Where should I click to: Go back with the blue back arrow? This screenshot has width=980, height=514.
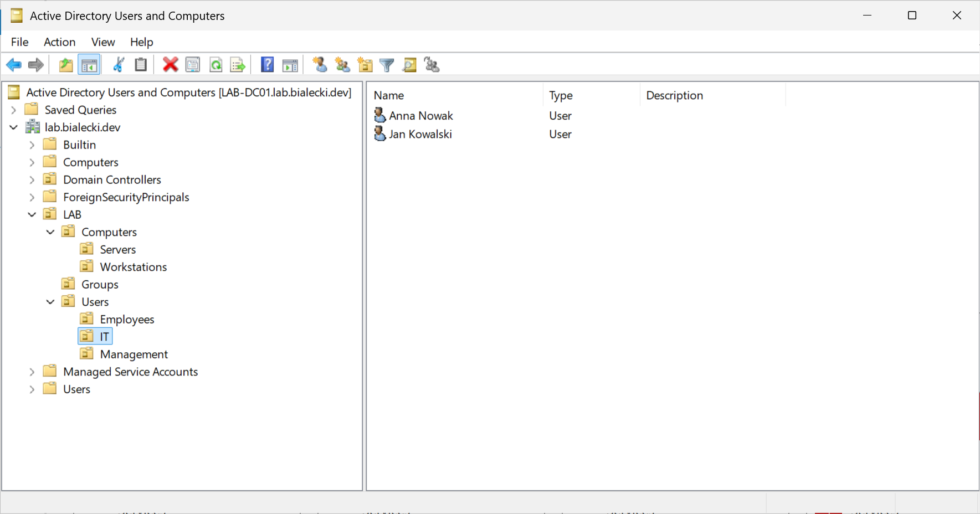coord(14,65)
